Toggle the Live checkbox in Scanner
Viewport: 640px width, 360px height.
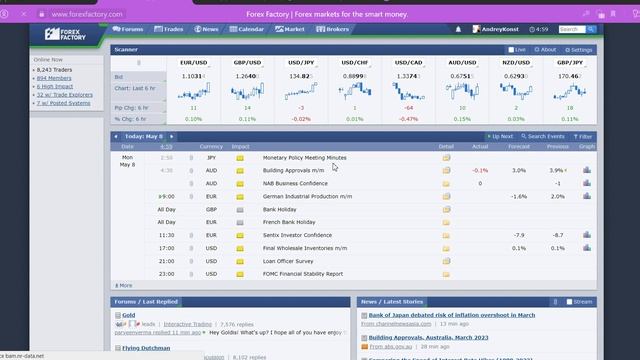click(511, 50)
